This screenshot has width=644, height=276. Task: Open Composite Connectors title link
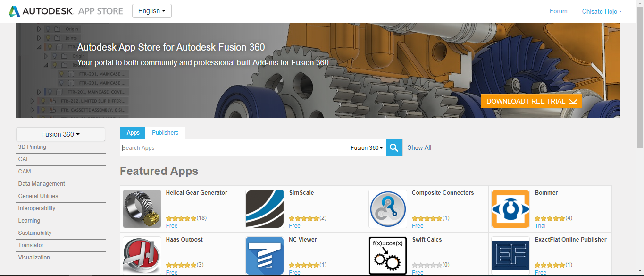(x=443, y=193)
